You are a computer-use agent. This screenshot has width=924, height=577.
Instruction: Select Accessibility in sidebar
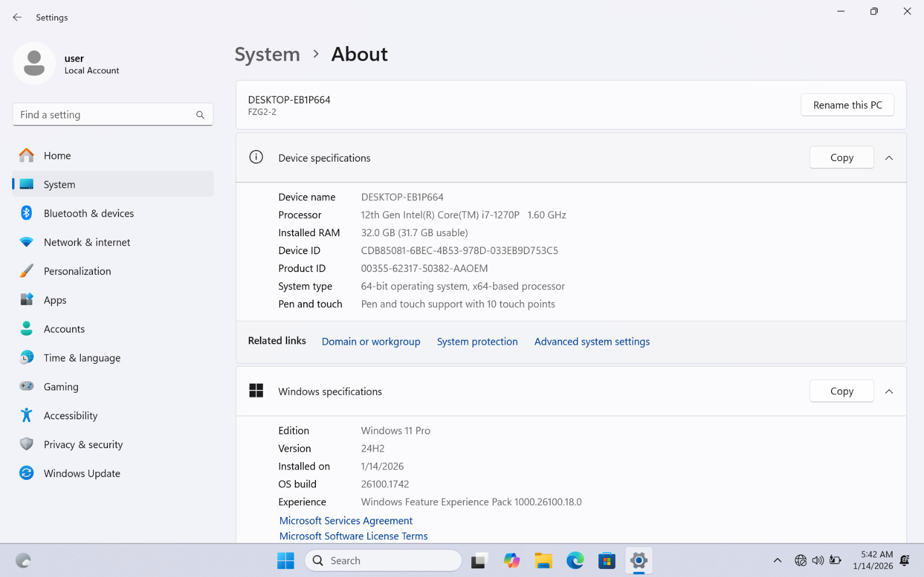coord(113,415)
